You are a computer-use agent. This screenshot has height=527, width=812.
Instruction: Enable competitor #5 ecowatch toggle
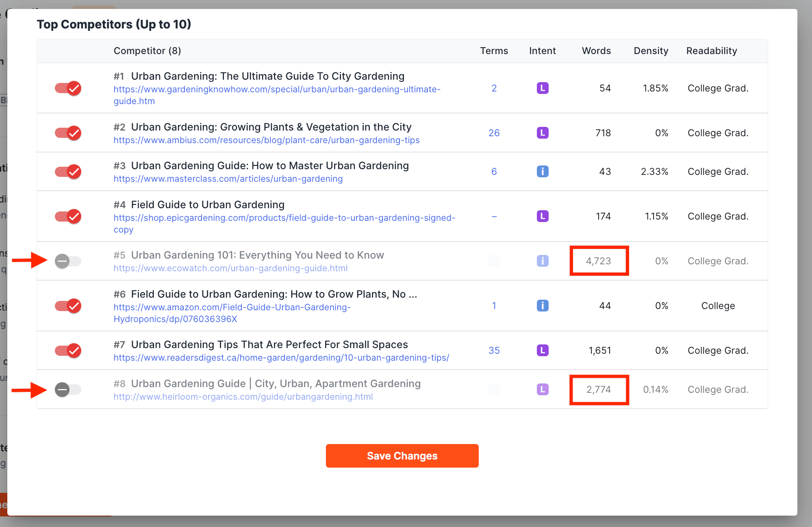click(x=68, y=261)
